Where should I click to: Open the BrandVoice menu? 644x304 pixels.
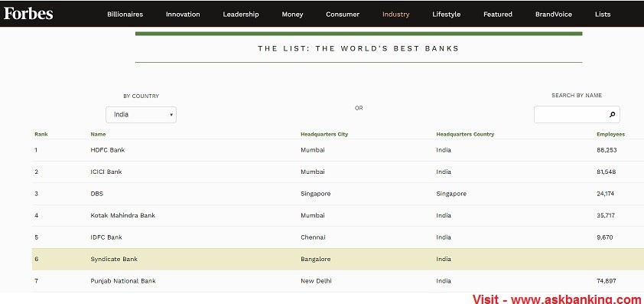point(554,15)
